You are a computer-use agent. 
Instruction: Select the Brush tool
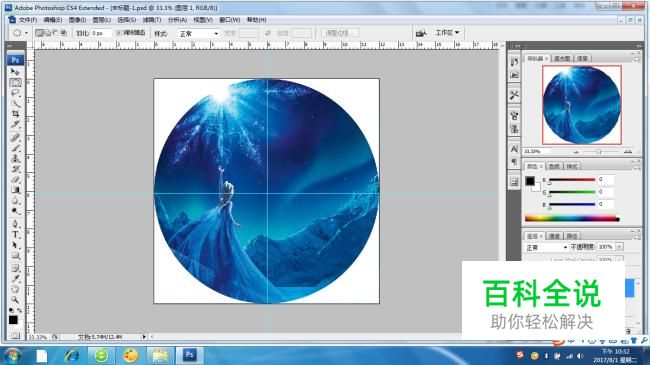(x=15, y=148)
